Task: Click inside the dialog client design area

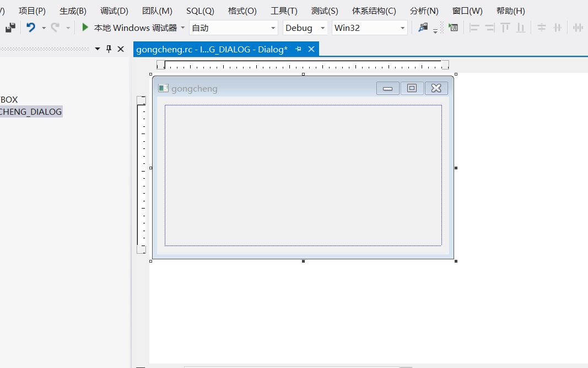Action: click(303, 175)
